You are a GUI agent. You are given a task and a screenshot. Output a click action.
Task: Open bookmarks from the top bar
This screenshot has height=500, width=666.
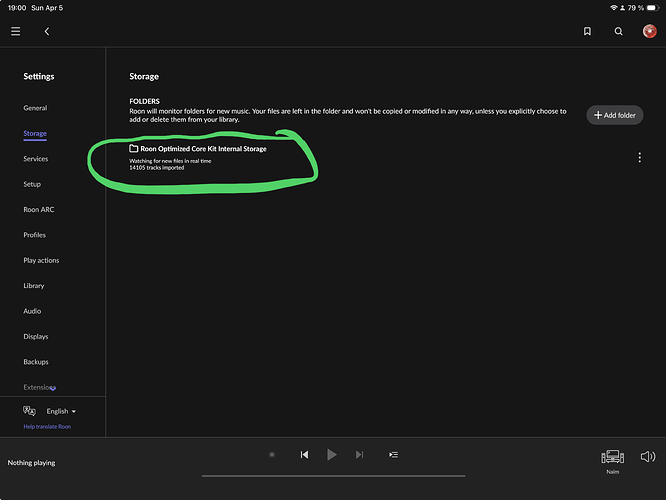(x=587, y=31)
